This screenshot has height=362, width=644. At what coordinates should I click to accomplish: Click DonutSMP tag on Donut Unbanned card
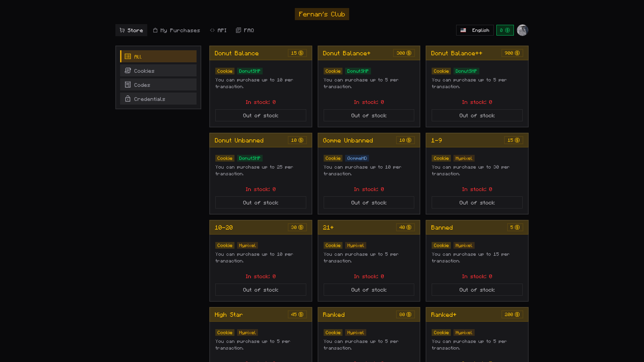pos(250,158)
